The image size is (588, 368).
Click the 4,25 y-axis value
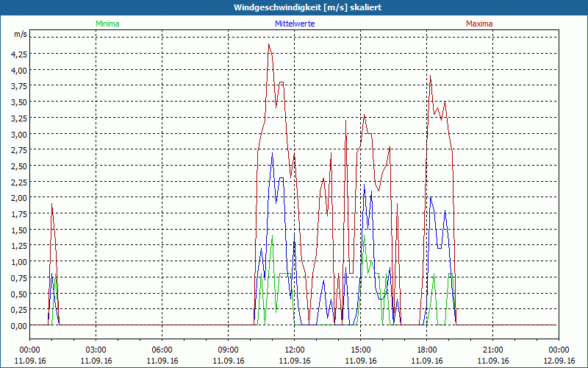pyautogui.click(x=19, y=54)
